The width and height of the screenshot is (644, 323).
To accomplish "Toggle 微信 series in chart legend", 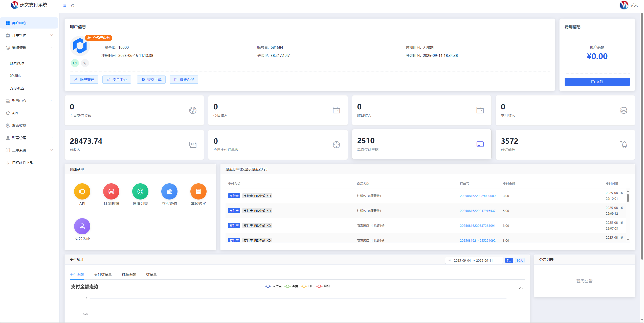I will [292, 286].
